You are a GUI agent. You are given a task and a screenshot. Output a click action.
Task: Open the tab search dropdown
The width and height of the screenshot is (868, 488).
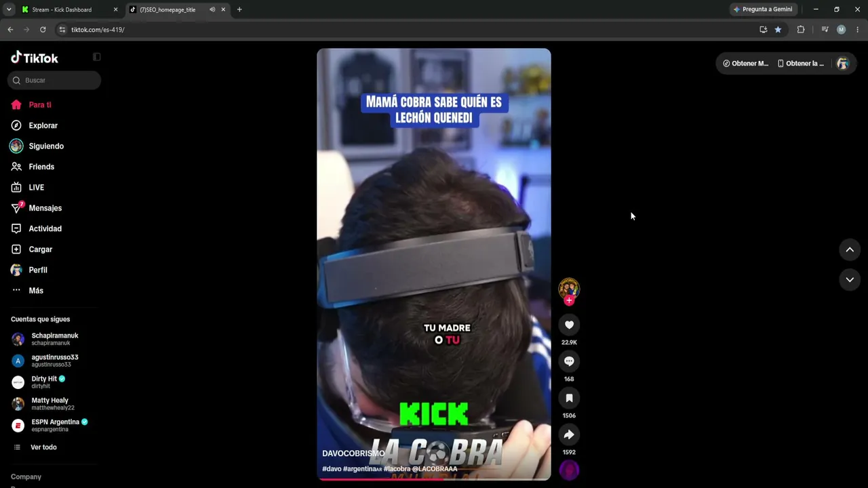click(x=9, y=9)
